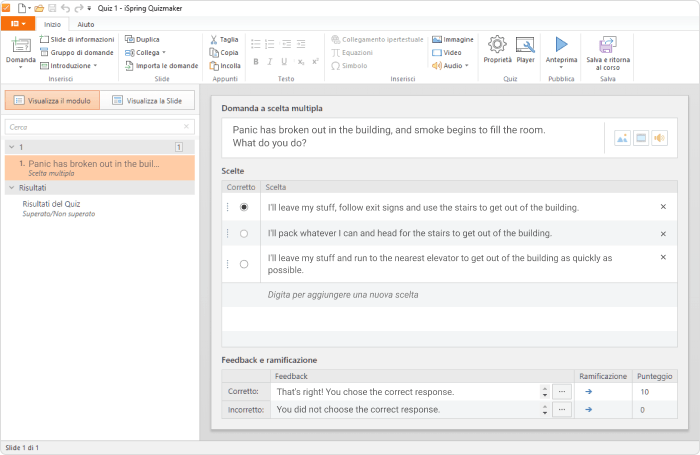
Task: Set branching for Corretto feedback arrow
Action: pos(588,392)
